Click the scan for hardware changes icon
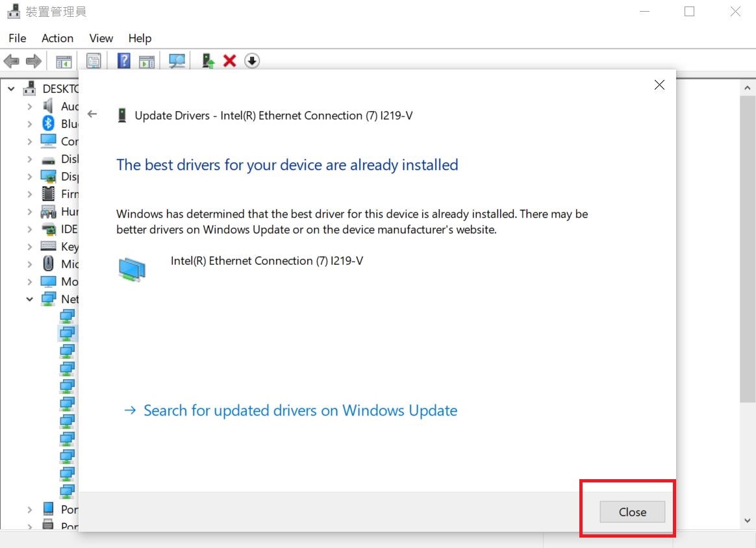The height and width of the screenshot is (548, 756). [177, 60]
